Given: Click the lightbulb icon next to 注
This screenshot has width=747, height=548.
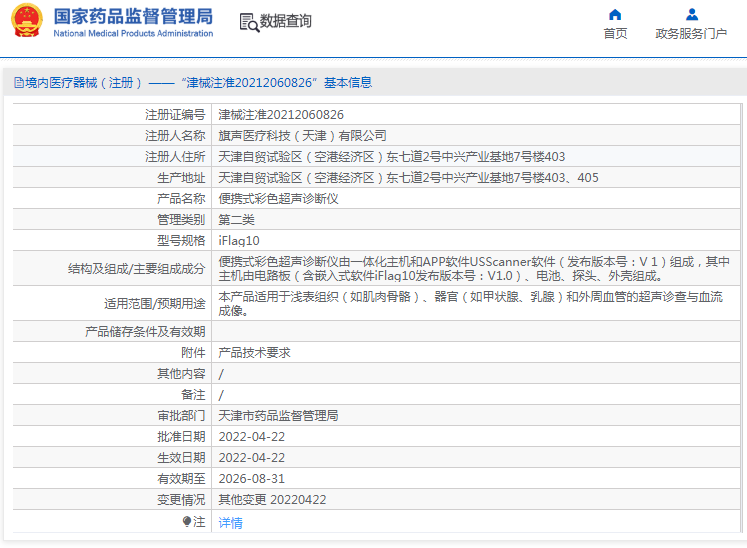Looking at the screenshot, I should point(187,521).
